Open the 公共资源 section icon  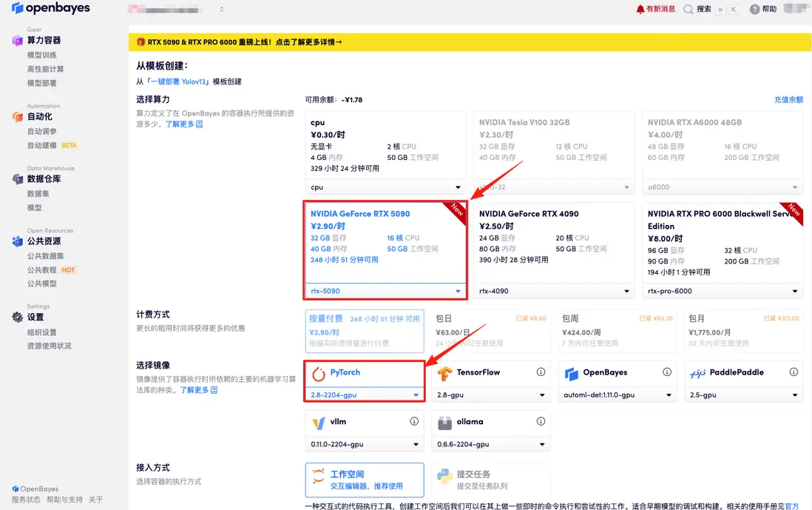[x=17, y=241]
